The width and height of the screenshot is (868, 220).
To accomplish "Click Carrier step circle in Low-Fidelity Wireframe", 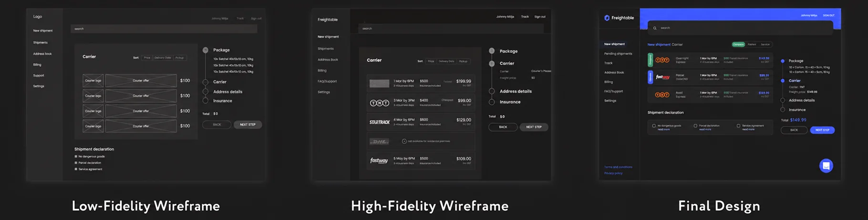I will pos(206,82).
